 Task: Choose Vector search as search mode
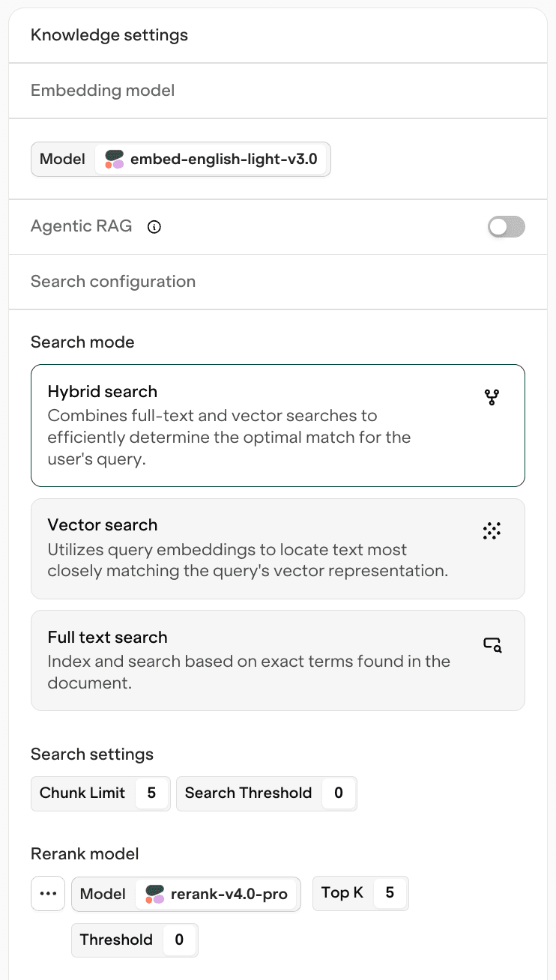tap(277, 548)
